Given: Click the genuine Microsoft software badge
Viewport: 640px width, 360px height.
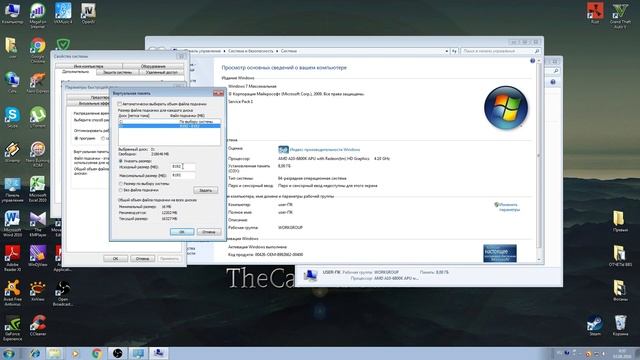Looking at the screenshot, I should point(500,253).
